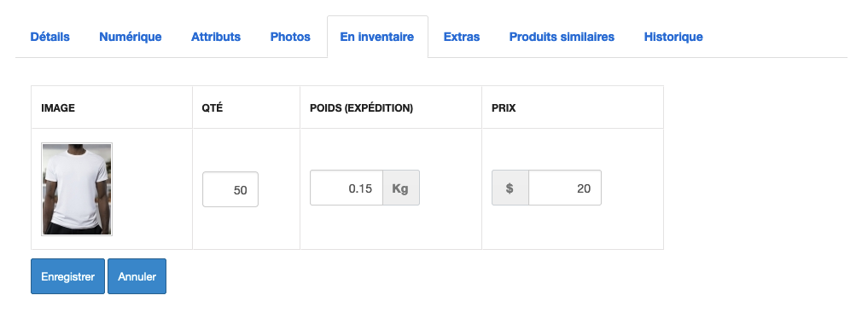This screenshot has height=330, width=868.
Task: Click the Kg unit label addon
Action: (x=401, y=188)
